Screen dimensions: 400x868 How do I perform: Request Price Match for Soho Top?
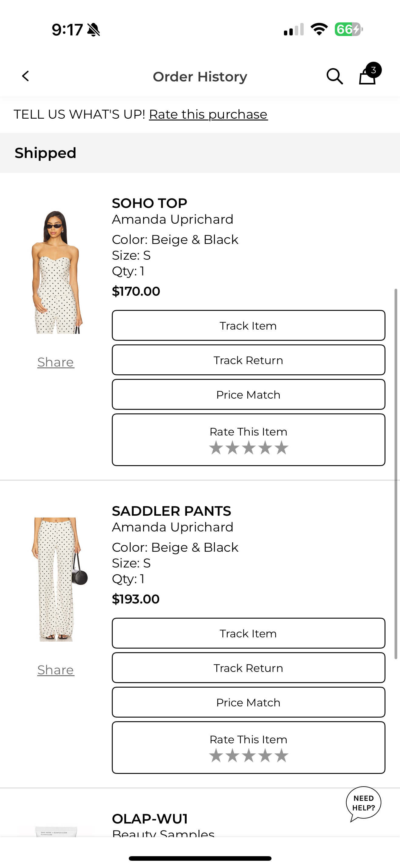click(x=248, y=394)
